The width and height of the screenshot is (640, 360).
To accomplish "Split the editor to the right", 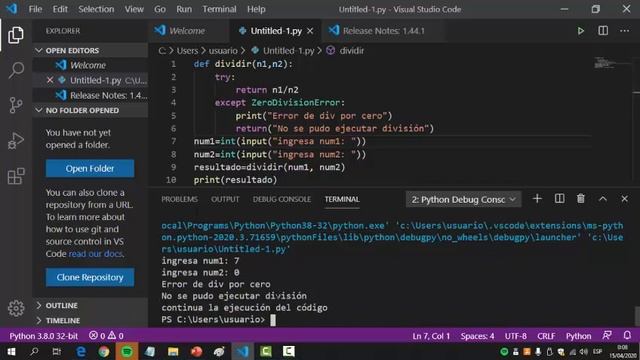I will [603, 31].
